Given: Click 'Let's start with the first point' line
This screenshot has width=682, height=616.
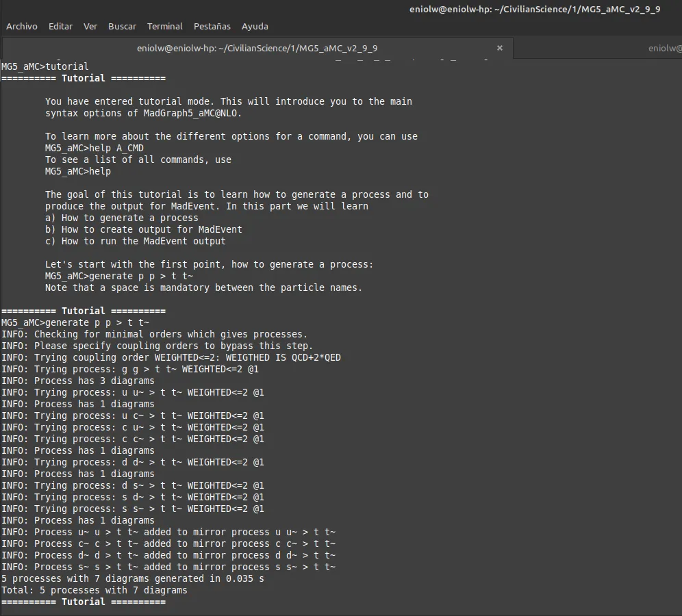Looking at the screenshot, I should (210, 264).
